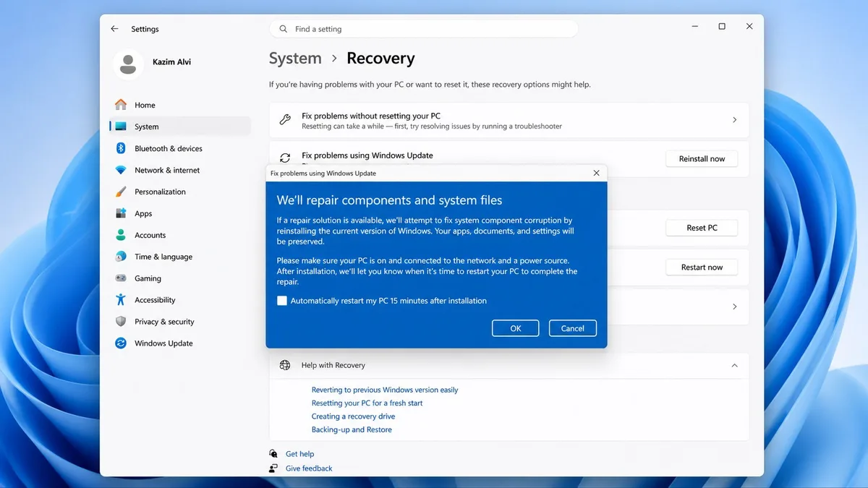Click the refresh icon beside Windows Update fix
Viewport: 868px width, 488px height.
[x=285, y=158]
